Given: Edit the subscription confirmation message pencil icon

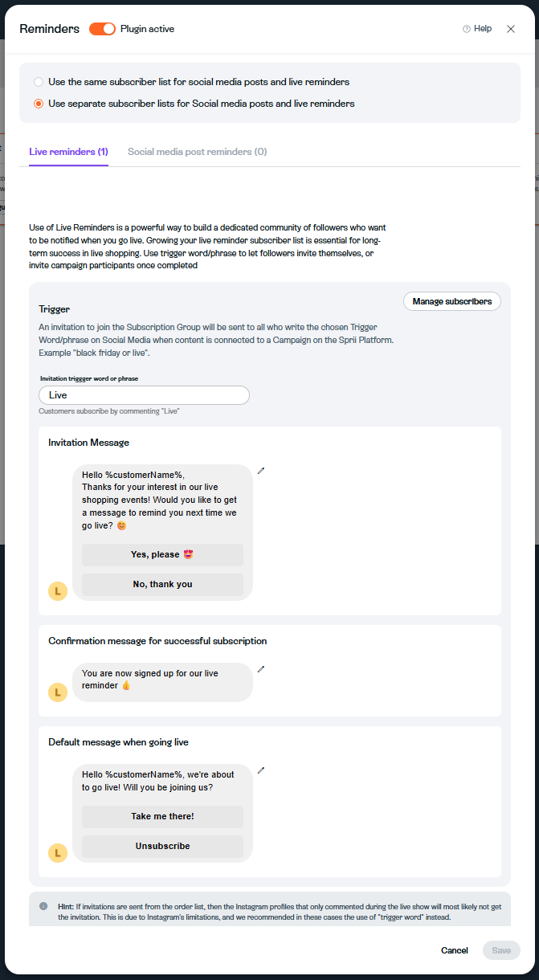Looking at the screenshot, I should [261, 669].
